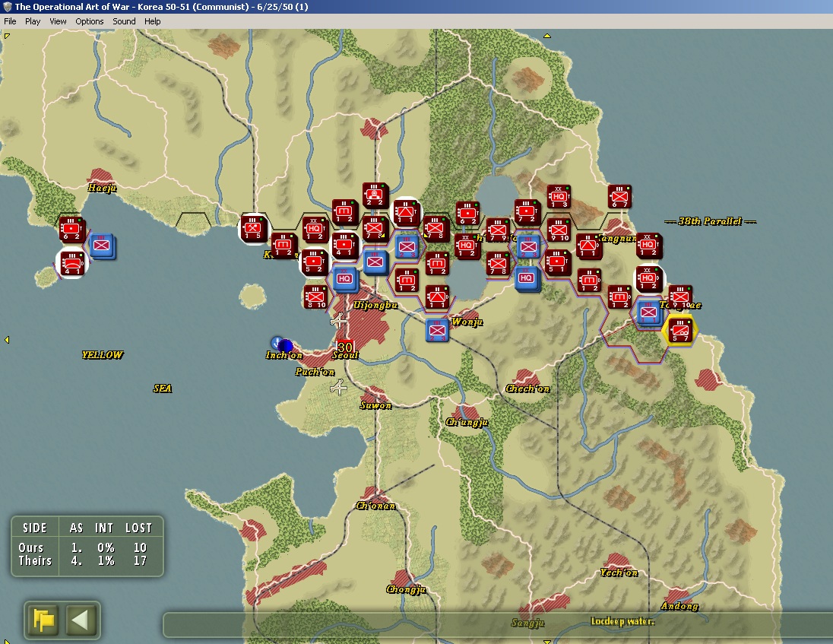This screenshot has width=833, height=644.
Task: Click the Andong city label
Action: (679, 606)
